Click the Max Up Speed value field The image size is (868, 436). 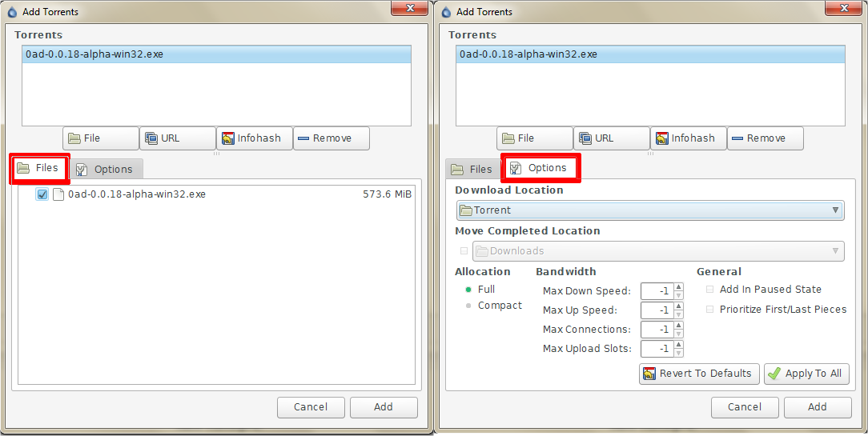point(657,310)
